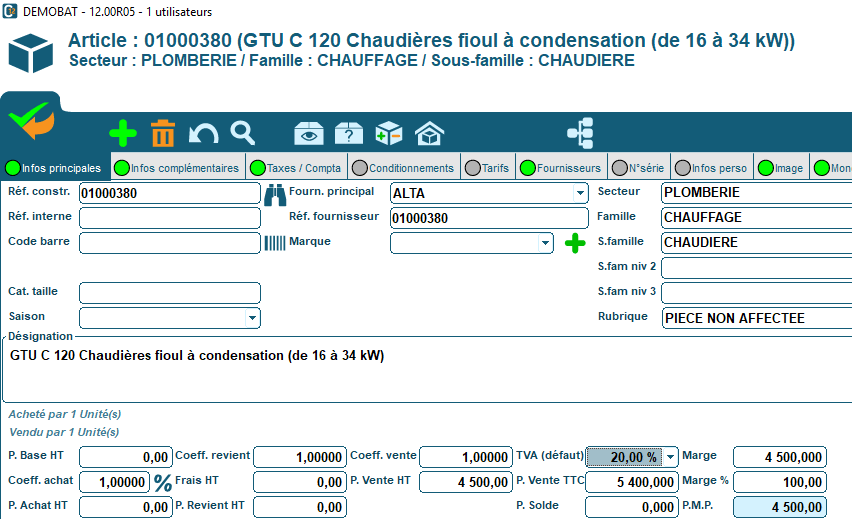Delete article using orange trash icon
The height and width of the screenshot is (519, 852).
click(x=163, y=133)
